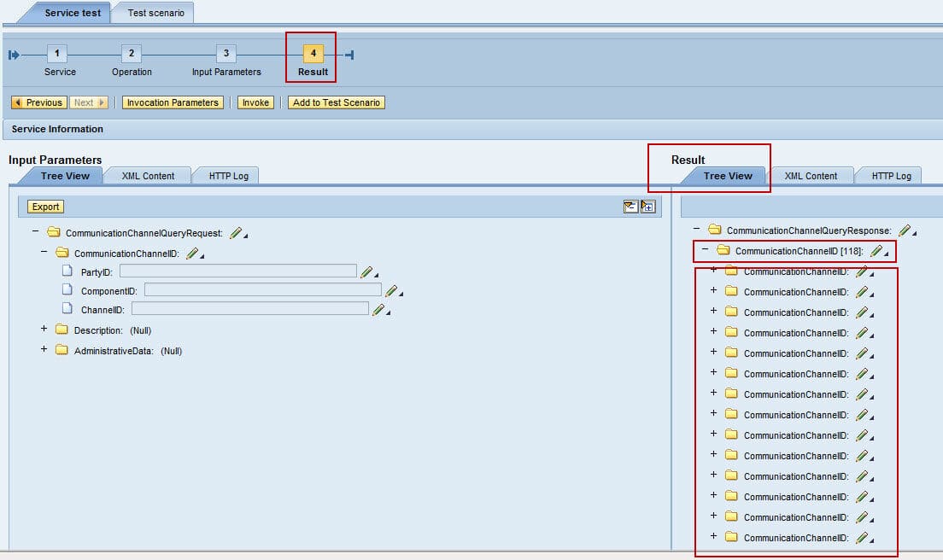Click the pencil icon next to ChannelID field

(378, 310)
